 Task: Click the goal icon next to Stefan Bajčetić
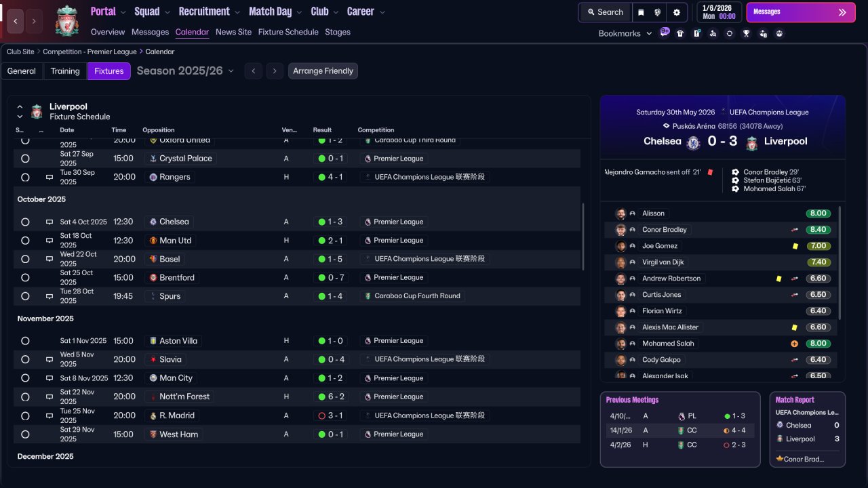(736, 180)
